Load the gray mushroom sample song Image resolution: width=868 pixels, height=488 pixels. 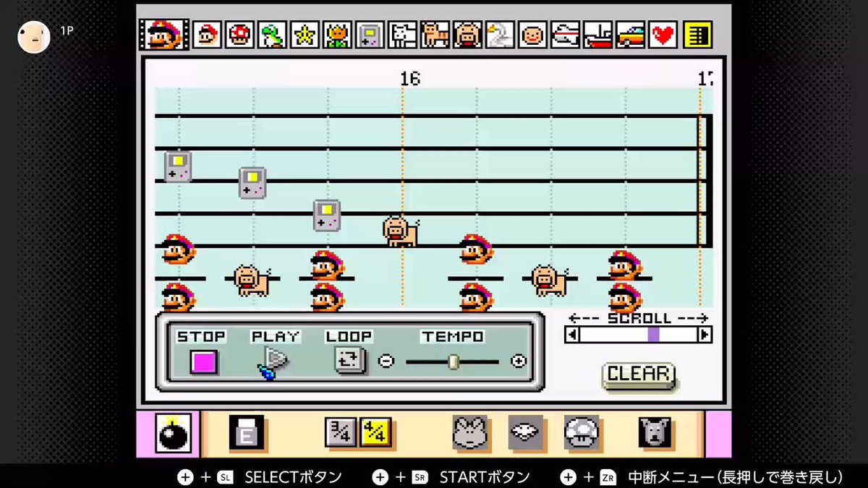pos(582,432)
